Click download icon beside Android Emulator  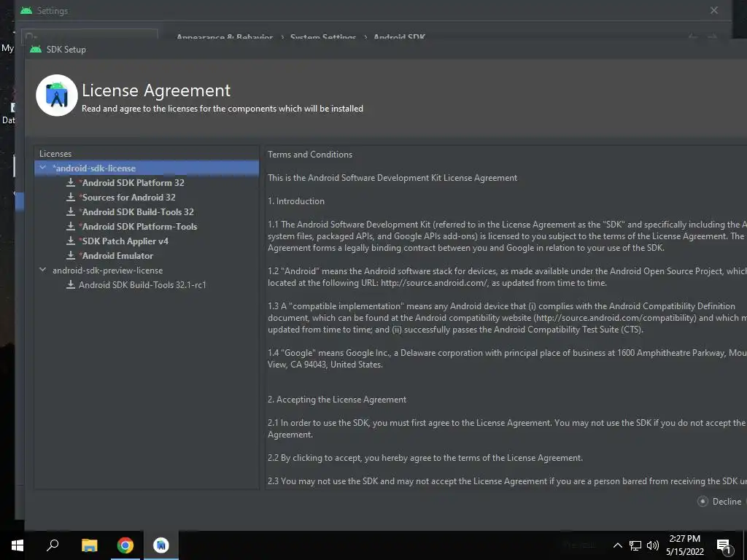click(x=71, y=255)
